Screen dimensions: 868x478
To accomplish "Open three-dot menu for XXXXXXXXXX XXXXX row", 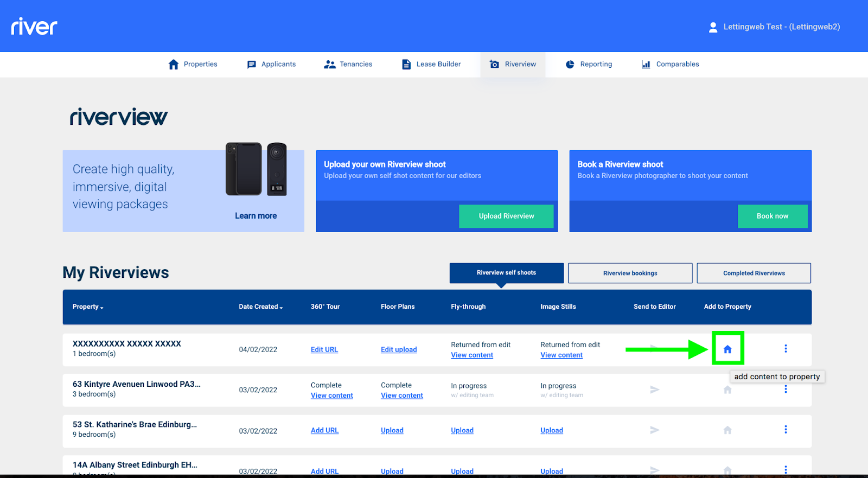I will (x=785, y=349).
